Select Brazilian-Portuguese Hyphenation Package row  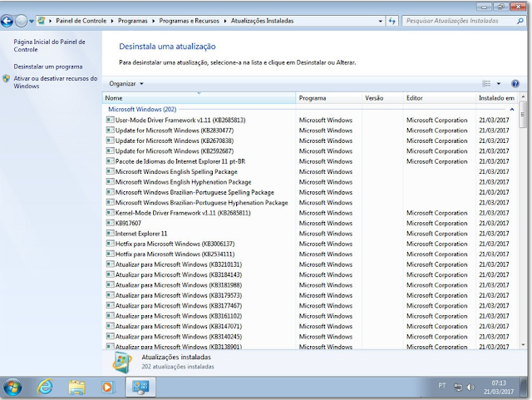tap(310, 202)
